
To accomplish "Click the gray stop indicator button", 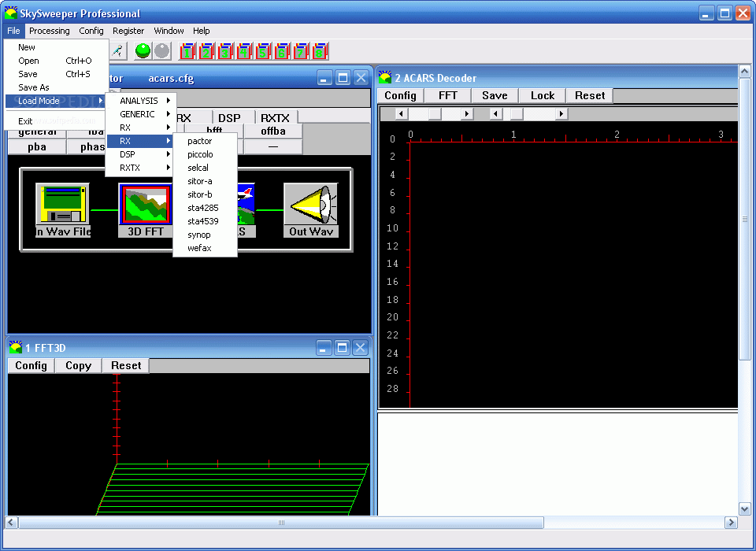I will point(162,50).
